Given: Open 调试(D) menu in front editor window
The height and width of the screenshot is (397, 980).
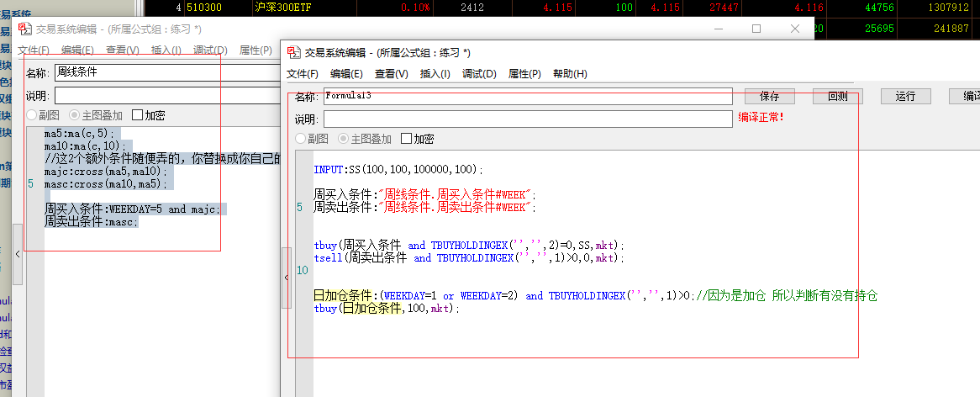Looking at the screenshot, I should (x=479, y=74).
